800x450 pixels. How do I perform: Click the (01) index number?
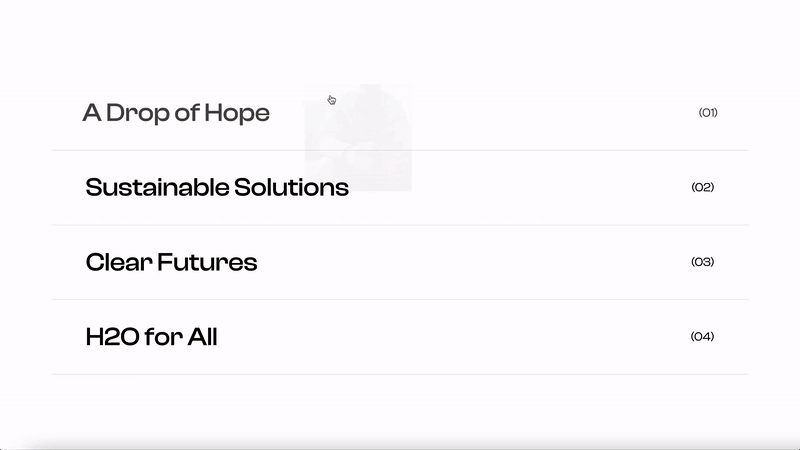pyautogui.click(x=708, y=112)
